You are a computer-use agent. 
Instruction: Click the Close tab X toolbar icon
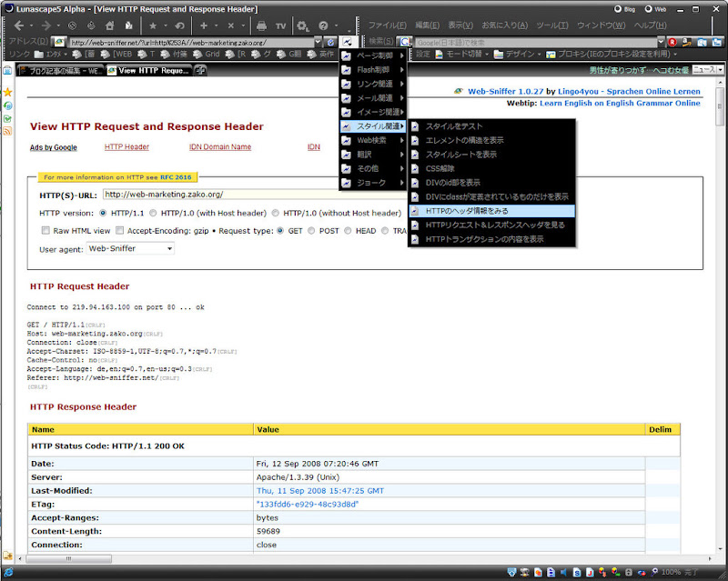click(x=231, y=25)
